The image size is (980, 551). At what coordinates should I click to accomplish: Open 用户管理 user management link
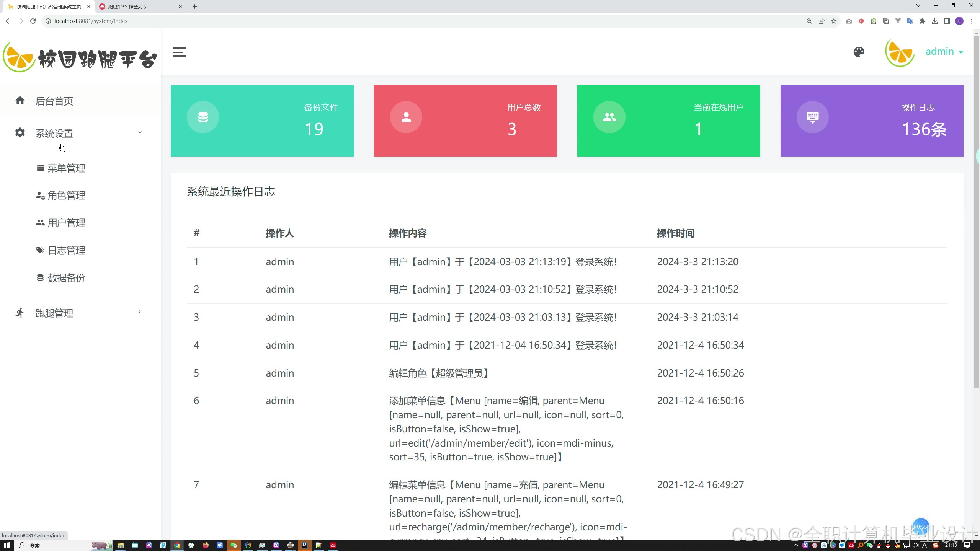click(66, 223)
